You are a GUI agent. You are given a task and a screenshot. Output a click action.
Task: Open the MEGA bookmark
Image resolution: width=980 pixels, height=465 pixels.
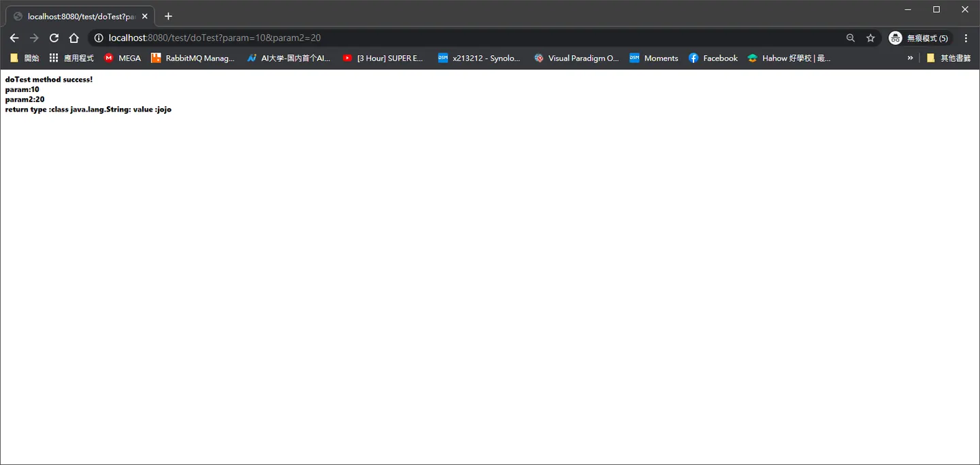122,58
